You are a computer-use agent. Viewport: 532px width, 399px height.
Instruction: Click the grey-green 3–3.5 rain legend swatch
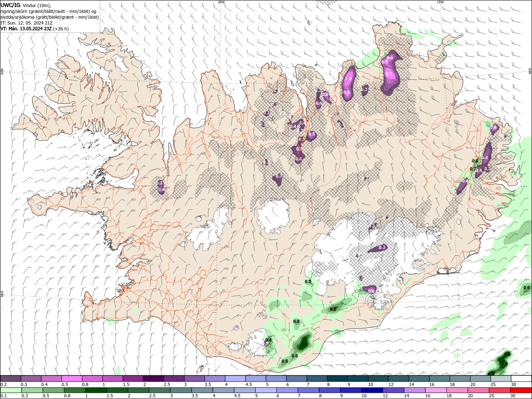click(181, 390)
